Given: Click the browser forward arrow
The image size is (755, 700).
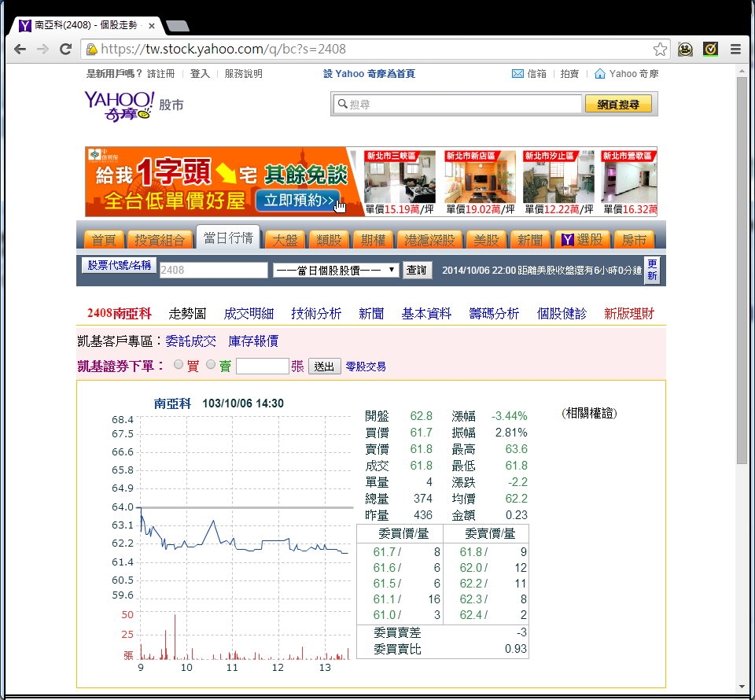Looking at the screenshot, I should 42,49.
